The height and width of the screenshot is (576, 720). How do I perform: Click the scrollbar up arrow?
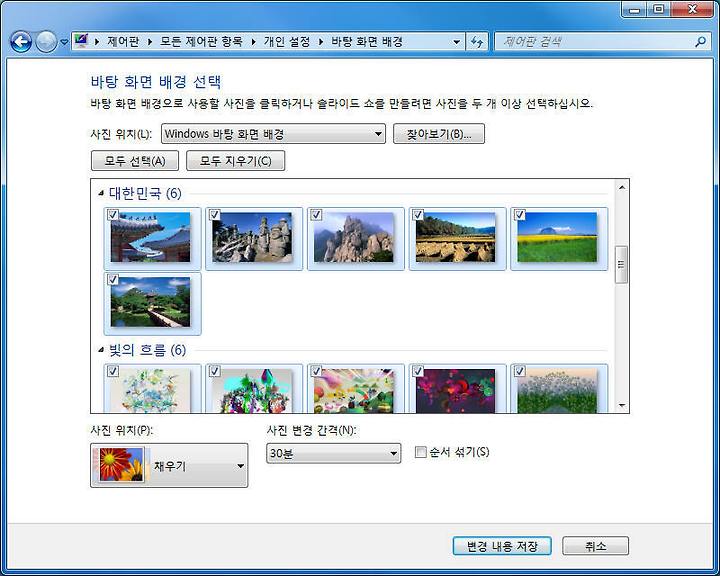[x=622, y=187]
